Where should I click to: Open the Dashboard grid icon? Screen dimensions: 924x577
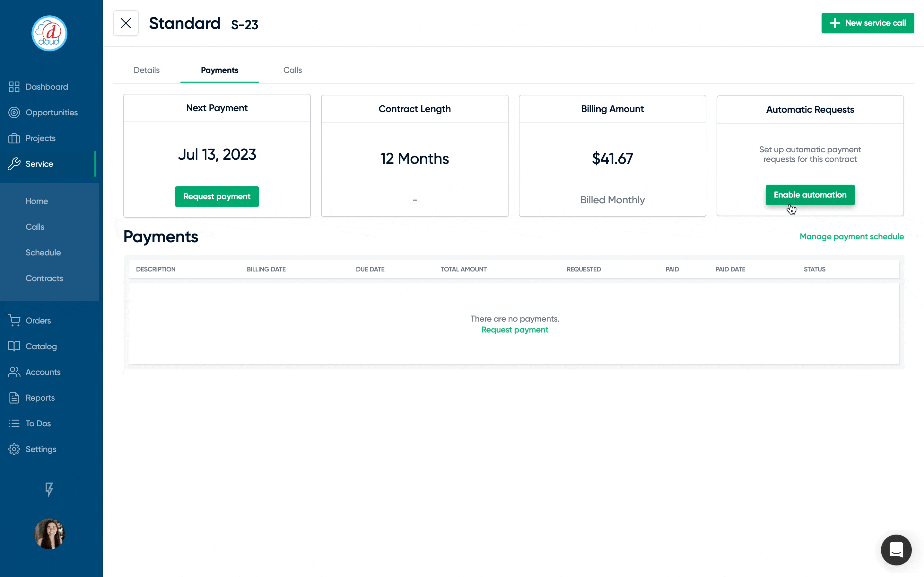click(x=14, y=87)
